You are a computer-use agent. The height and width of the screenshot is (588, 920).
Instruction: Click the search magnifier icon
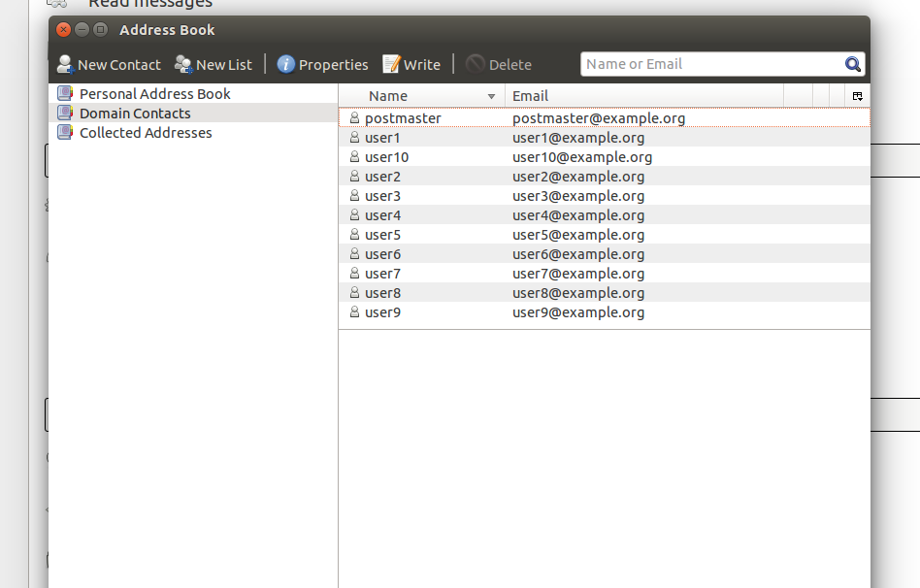click(853, 65)
